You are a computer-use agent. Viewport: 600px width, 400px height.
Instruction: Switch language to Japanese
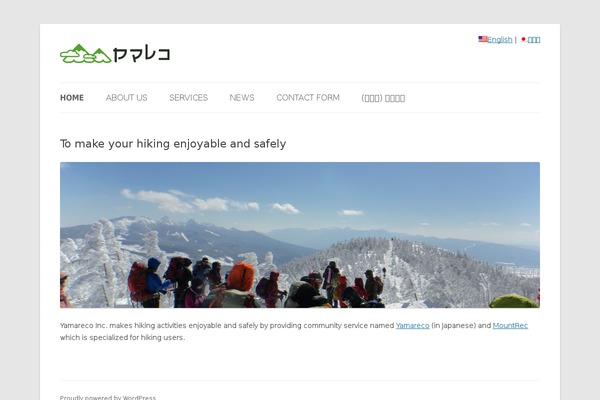534,40
